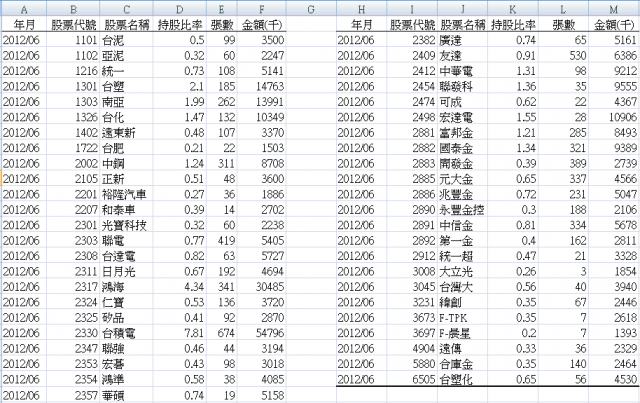Image resolution: width=640 pixels, height=403 pixels.
Task: Click the 統一超 stock name cell
Action: (462, 256)
